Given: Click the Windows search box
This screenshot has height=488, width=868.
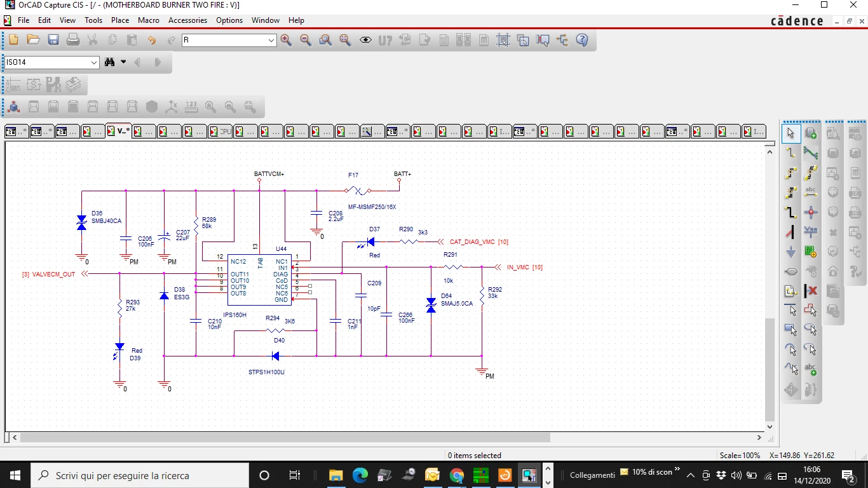Looking at the screenshot, I should tap(140, 475).
